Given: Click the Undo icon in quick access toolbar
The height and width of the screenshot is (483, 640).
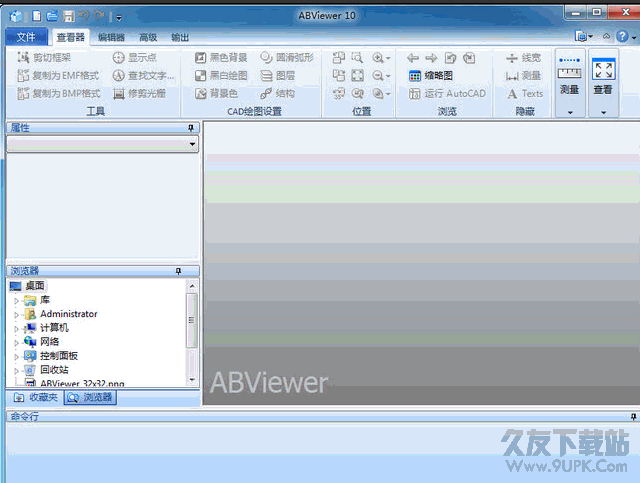Looking at the screenshot, I should point(84,16).
